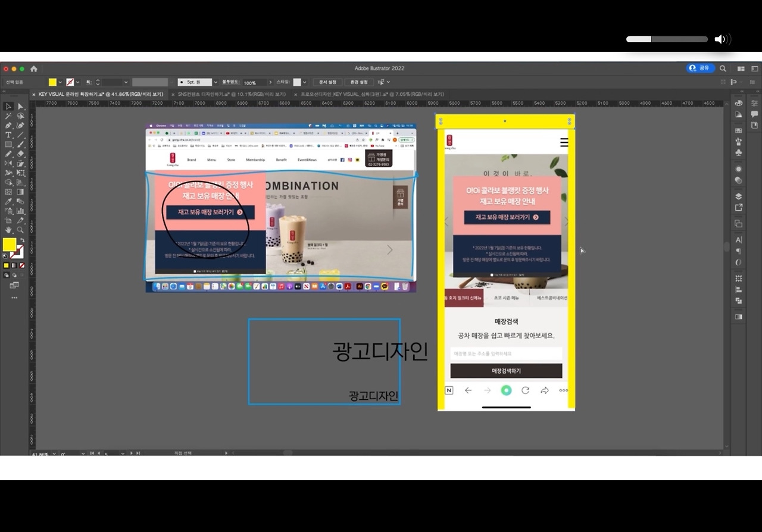Switch to the SNS컨텐츠 디자인하기 tab
Image resolution: width=762 pixels, height=532 pixels.
pyautogui.click(x=232, y=94)
